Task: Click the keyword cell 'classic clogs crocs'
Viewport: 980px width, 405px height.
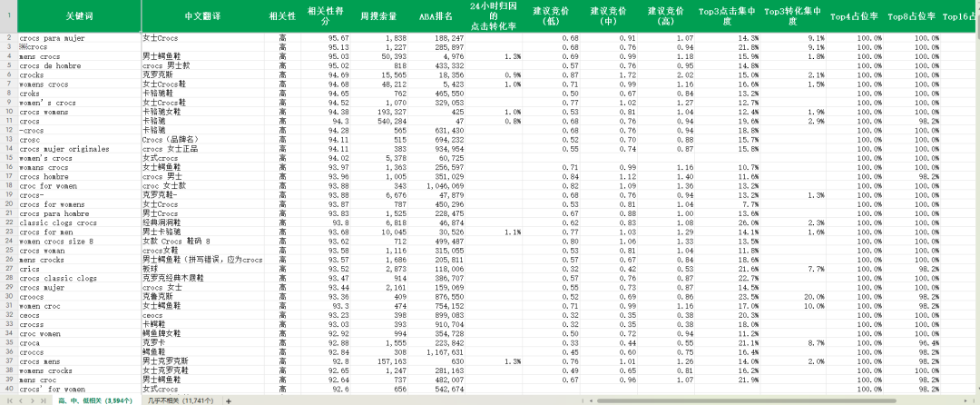Action: coord(79,222)
